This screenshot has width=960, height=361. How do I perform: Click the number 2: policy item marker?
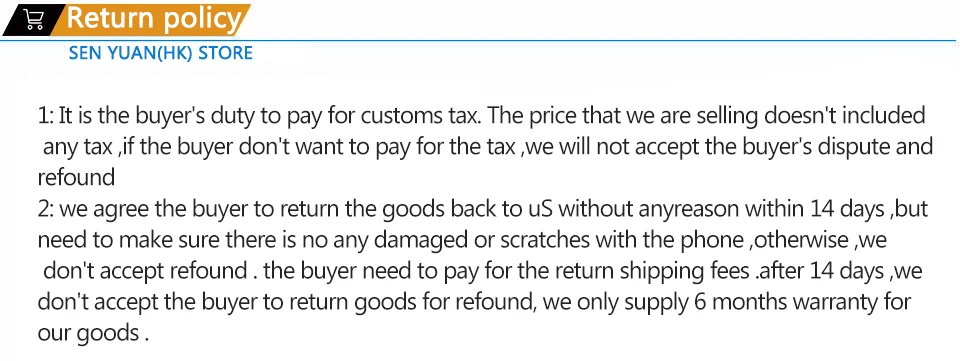47,209
